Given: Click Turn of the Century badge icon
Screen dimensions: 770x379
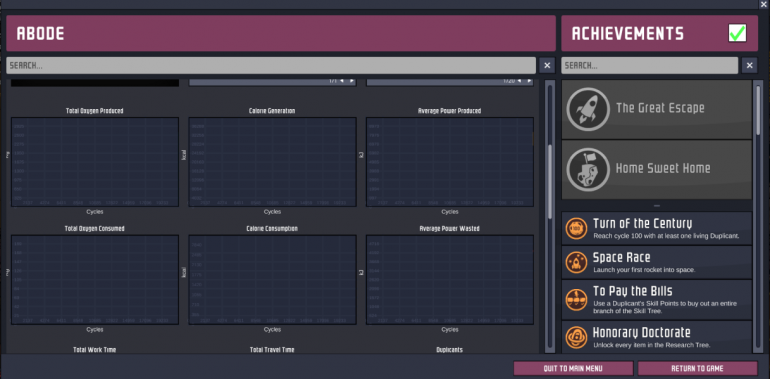Looking at the screenshot, I should point(576,228).
